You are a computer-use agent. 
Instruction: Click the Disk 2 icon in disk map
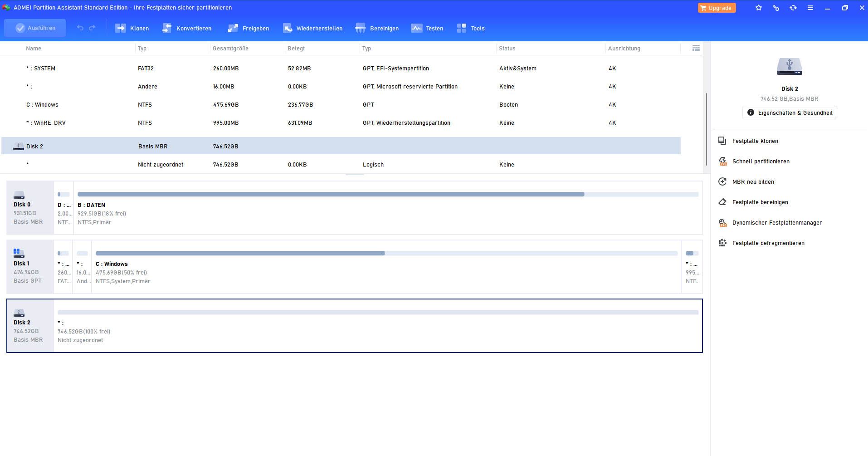point(19,313)
